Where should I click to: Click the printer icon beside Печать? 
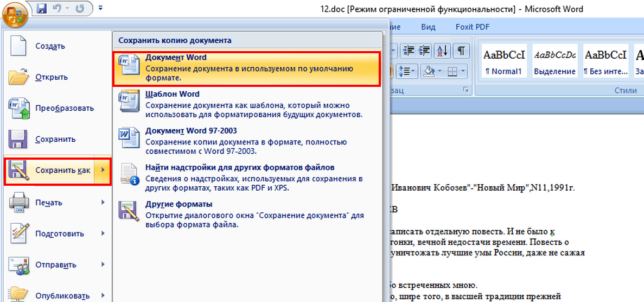19,203
